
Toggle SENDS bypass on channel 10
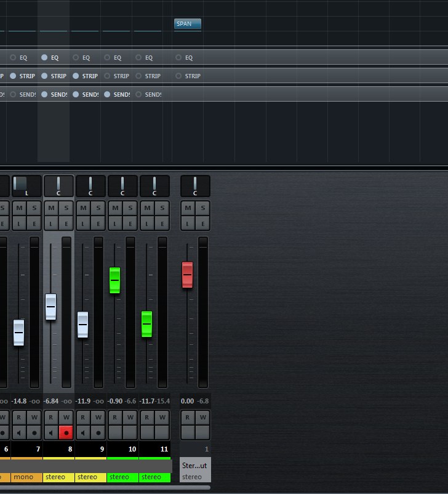[x=107, y=94]
